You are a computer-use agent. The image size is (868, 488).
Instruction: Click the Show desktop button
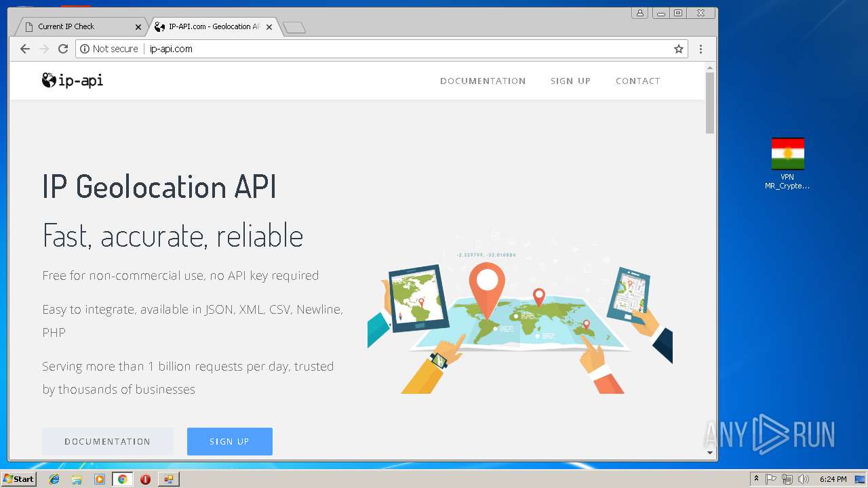point(861,479)
